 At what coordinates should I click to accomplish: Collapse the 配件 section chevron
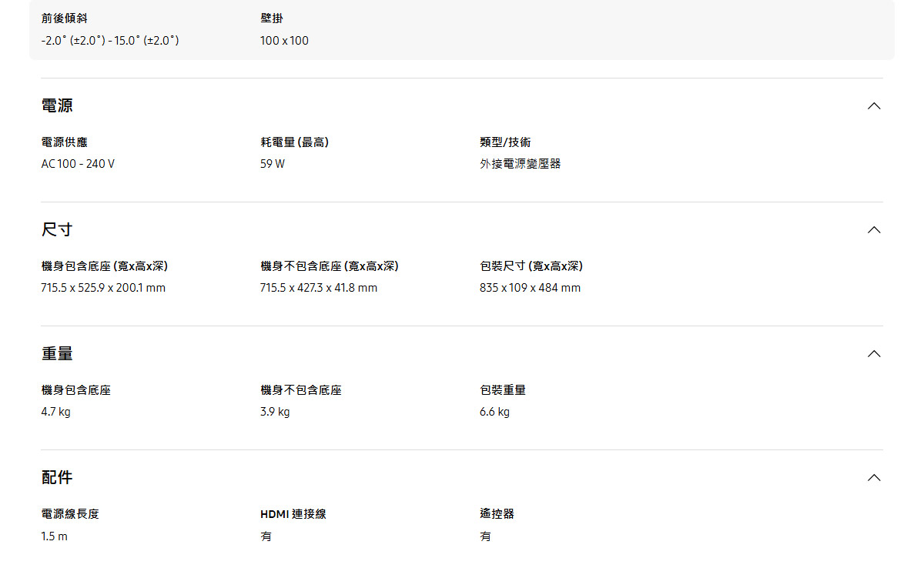tap(873, 477)
